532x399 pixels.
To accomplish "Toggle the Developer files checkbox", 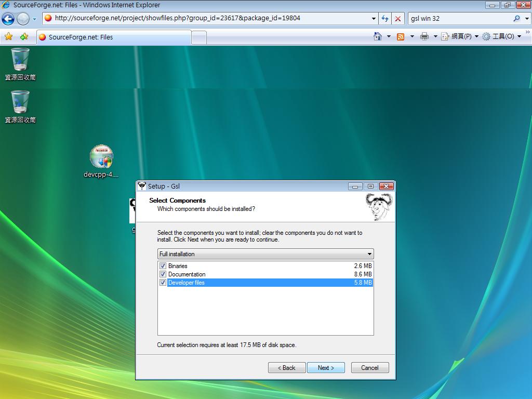I will [x=163, y=283].
